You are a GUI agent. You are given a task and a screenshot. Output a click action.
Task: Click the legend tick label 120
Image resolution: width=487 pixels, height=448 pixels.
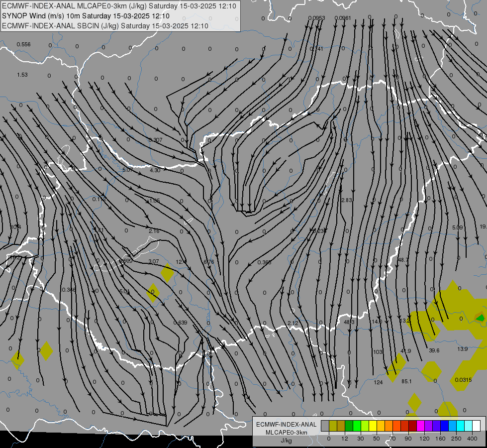(x=424, y=439)
